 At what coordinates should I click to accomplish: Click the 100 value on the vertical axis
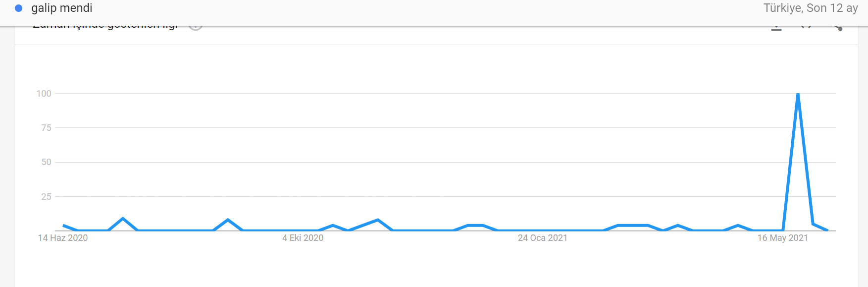click(x=44, y=94)
